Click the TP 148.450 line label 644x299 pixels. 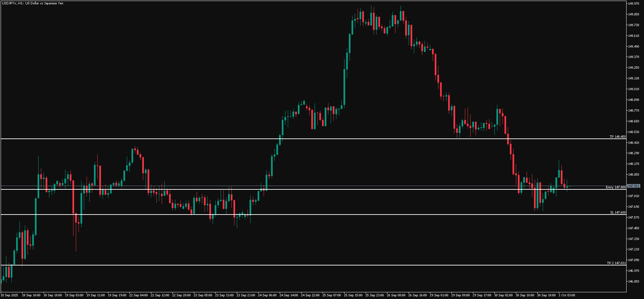[x=617, y=137]
